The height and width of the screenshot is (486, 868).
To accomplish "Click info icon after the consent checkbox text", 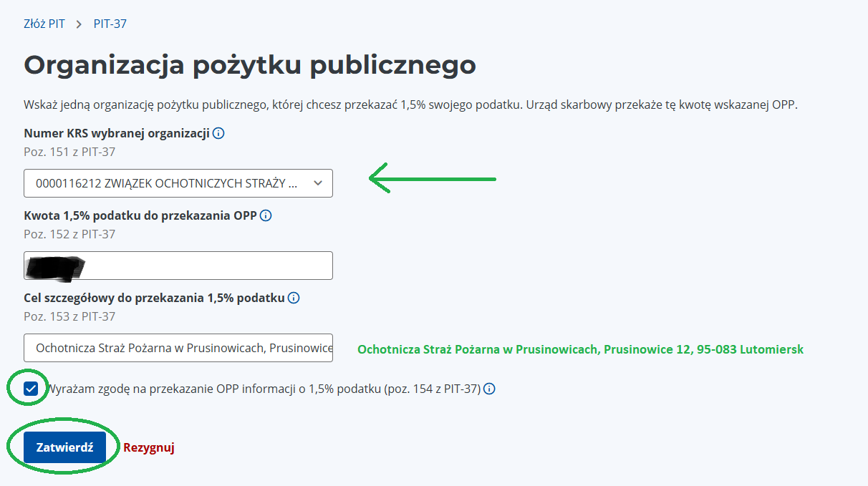I will tap(490, 389).
